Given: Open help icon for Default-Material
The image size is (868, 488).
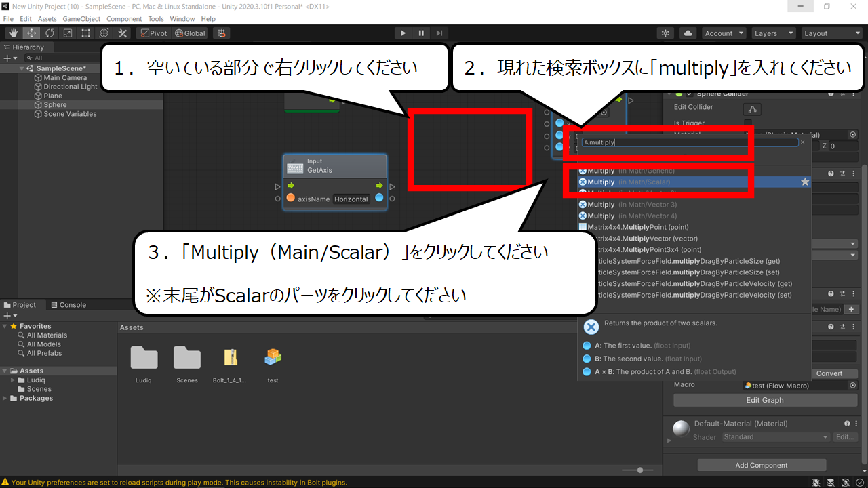Looking at the screenshot, I should tap(847, 423).
